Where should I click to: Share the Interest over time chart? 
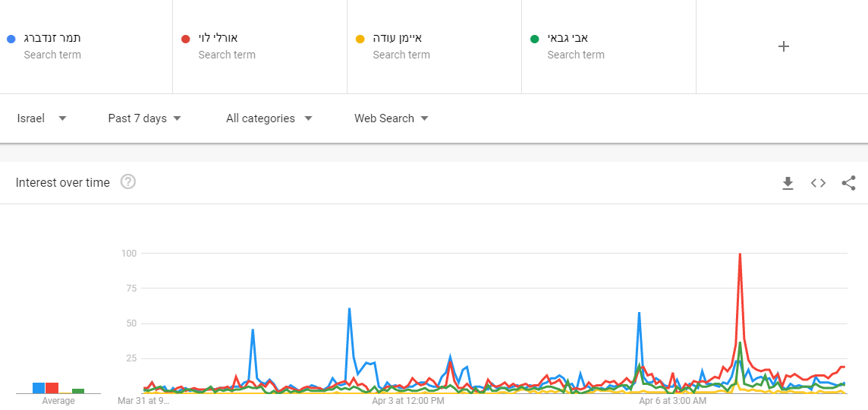point(848,183)
